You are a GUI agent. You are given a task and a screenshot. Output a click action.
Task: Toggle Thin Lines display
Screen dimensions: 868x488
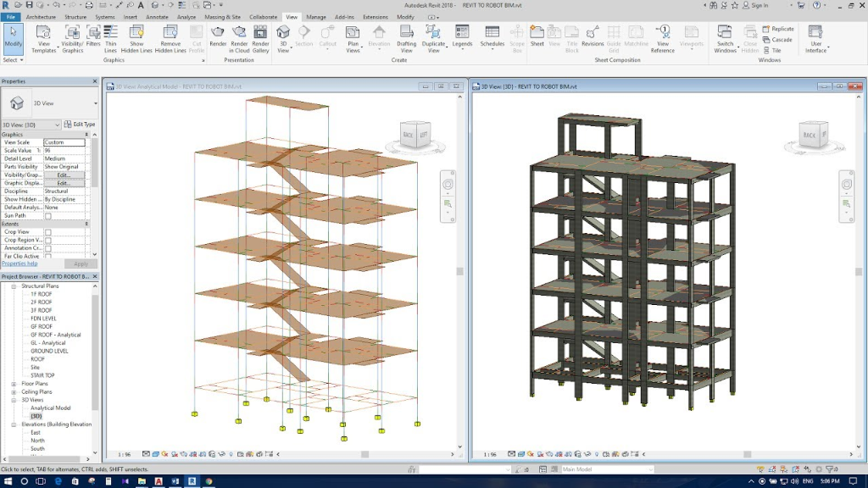click(x=111, y=39)
